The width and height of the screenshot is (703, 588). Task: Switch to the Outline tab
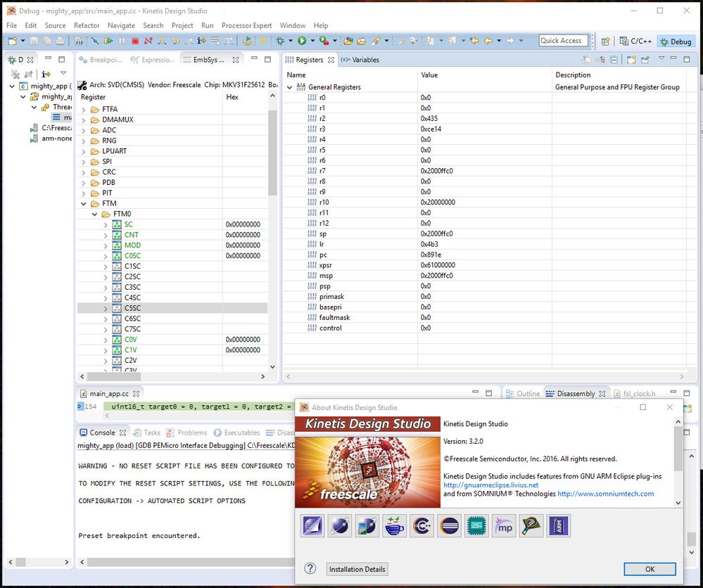coord(523,393)
